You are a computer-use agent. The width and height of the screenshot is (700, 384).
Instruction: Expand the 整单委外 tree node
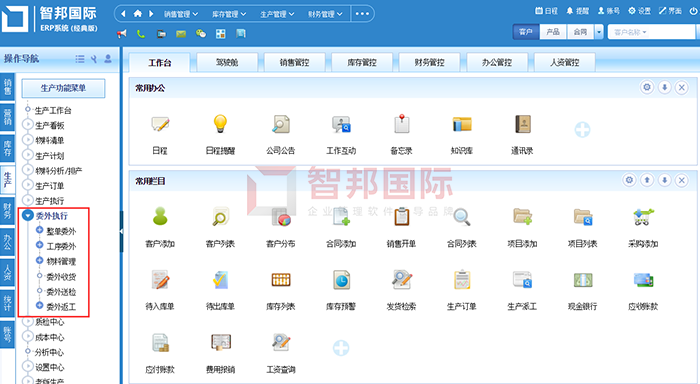tap(39, 230)
